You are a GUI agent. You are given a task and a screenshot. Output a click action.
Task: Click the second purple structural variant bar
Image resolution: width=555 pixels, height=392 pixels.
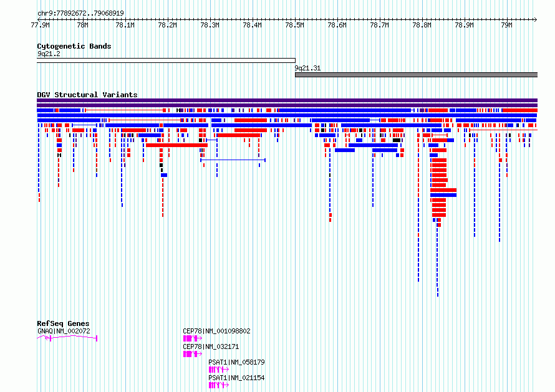coord(287,105)
